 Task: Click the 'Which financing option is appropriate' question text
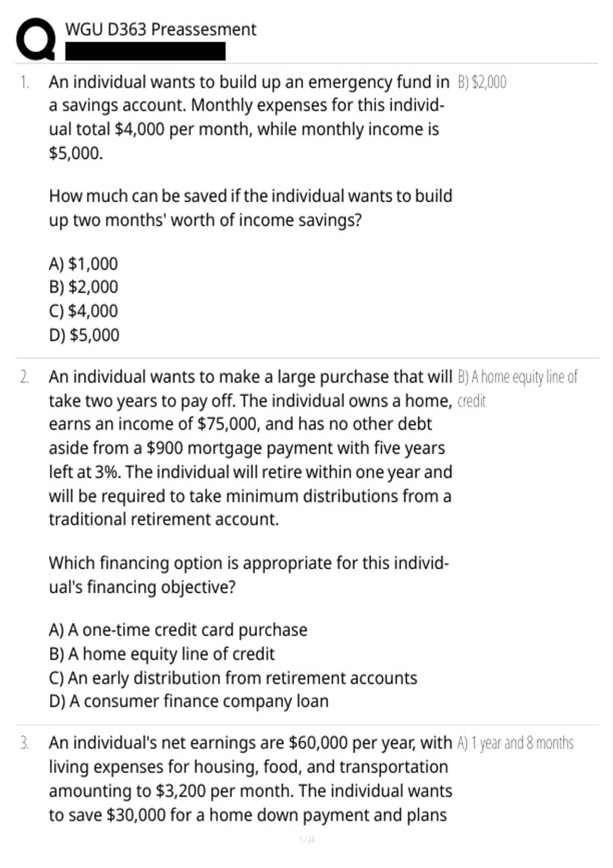(x=249, y=575)
